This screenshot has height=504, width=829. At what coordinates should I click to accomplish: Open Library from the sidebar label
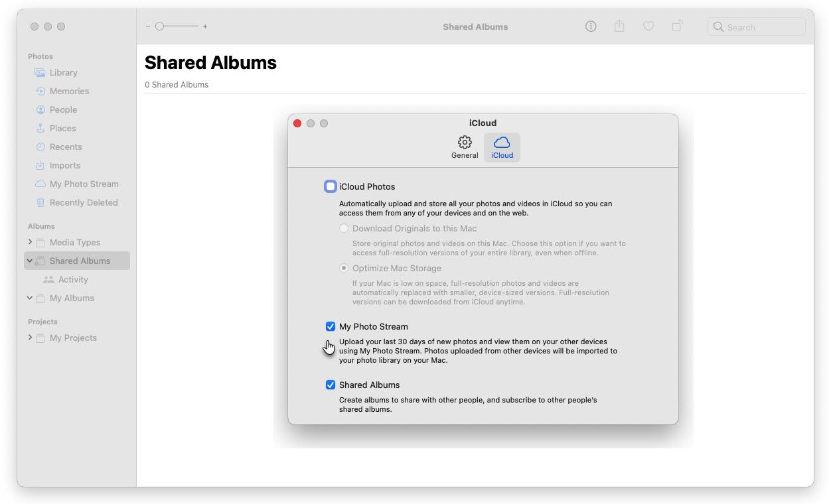point(64,73)
